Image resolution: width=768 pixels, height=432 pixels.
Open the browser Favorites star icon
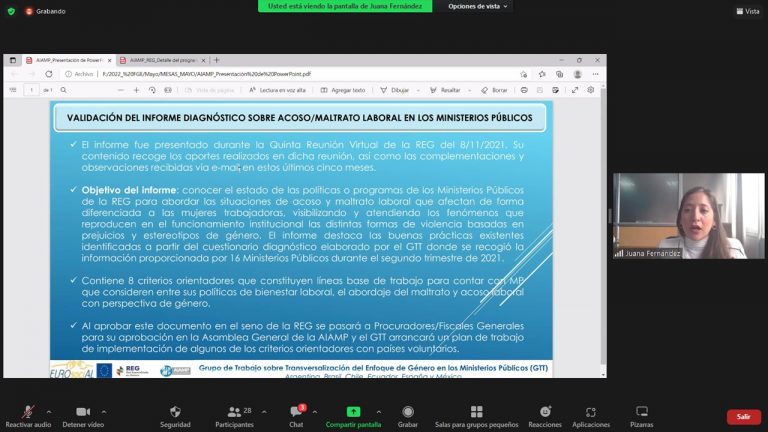coord(542,74)
